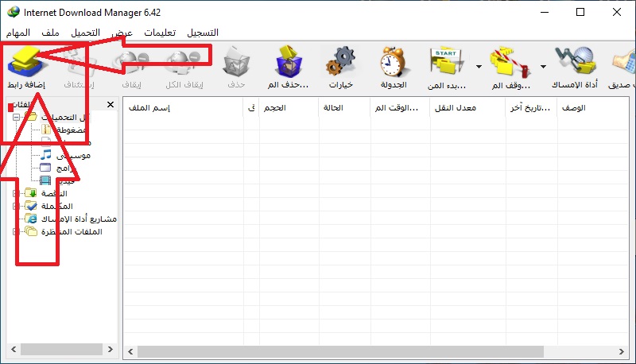Sort by Size (الحجم) column header
The height and width of the screenshot is (364, 636).
tap(289, 108)
